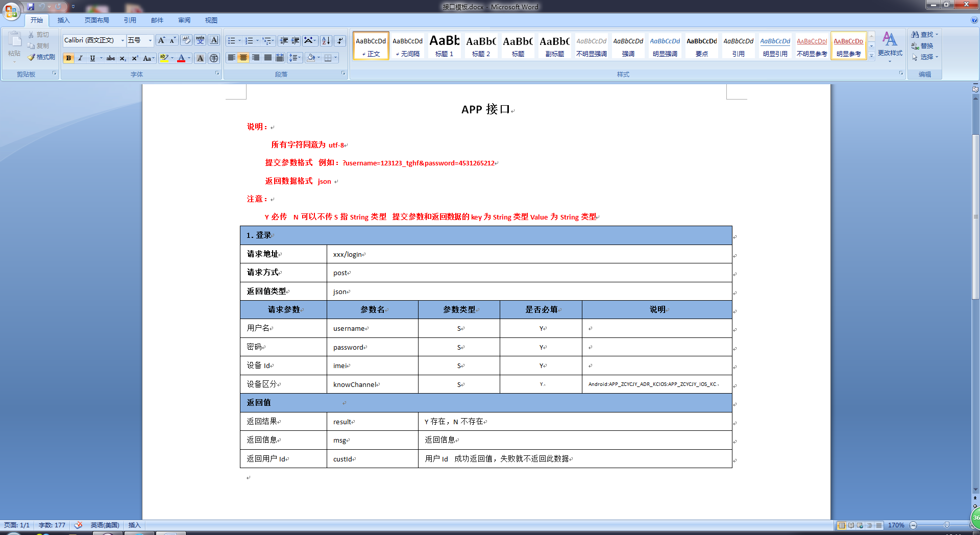Click the Office button

[x=11, y=11]
